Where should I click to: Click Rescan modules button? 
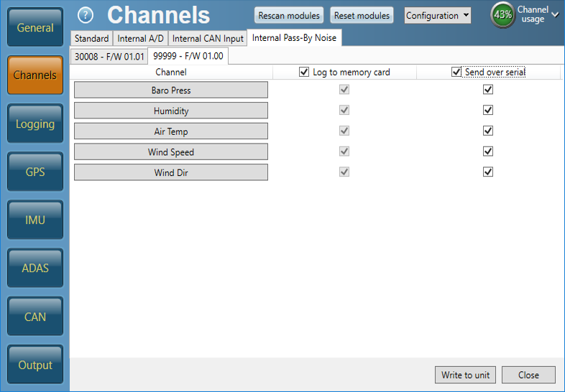click(289, 16)
